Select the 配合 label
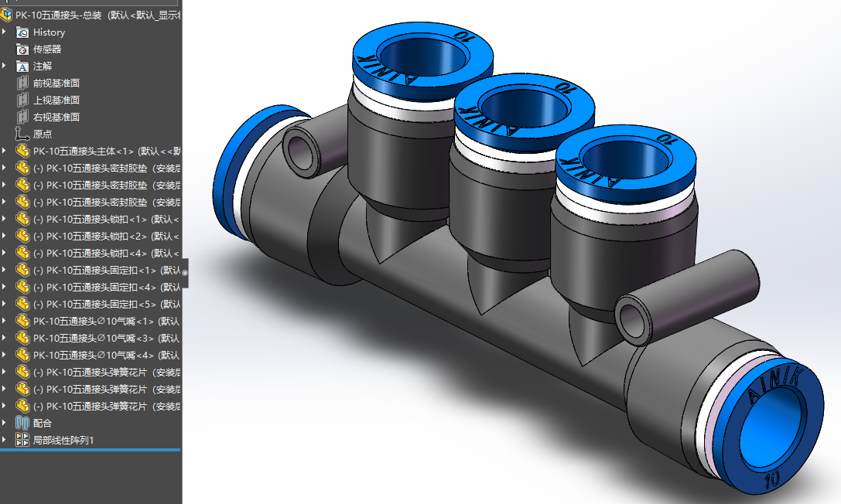 (43, 423)
